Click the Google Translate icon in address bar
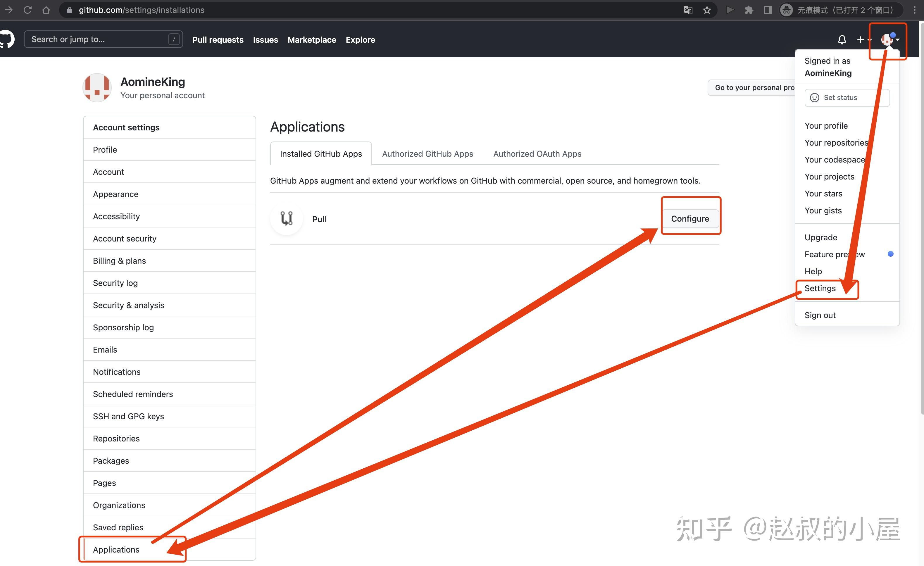The width and height of the screenshot is (924, 566). (688, 10)
